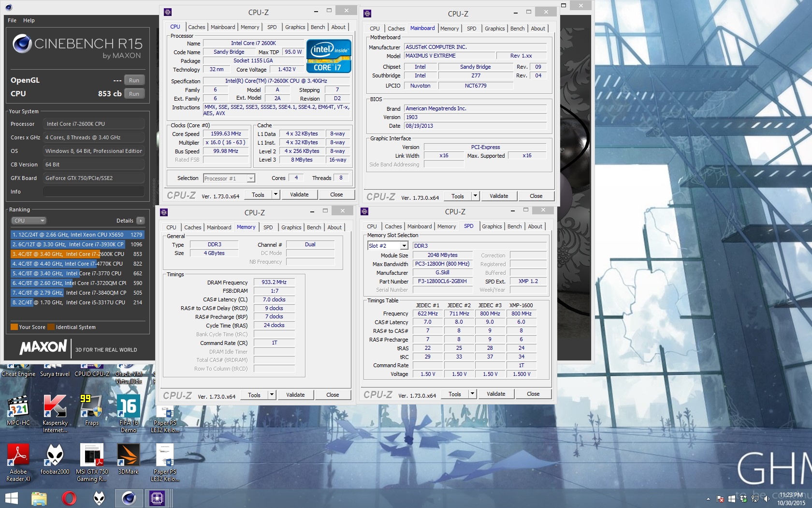Open Tools dropdown arrow in CPU window
Screen dimensions: 812x508
[275, 194]
